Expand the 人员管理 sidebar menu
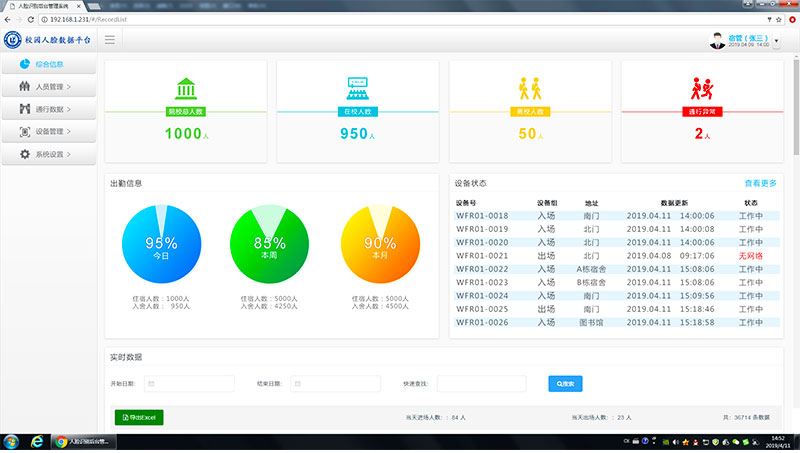This screenshot has height=453, width=800. point(49,87)
